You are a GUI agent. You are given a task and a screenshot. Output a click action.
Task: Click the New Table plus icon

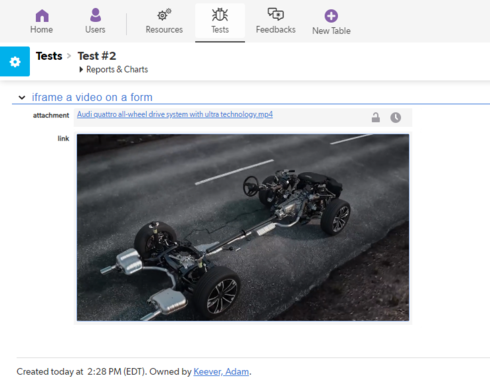point(331,16)
